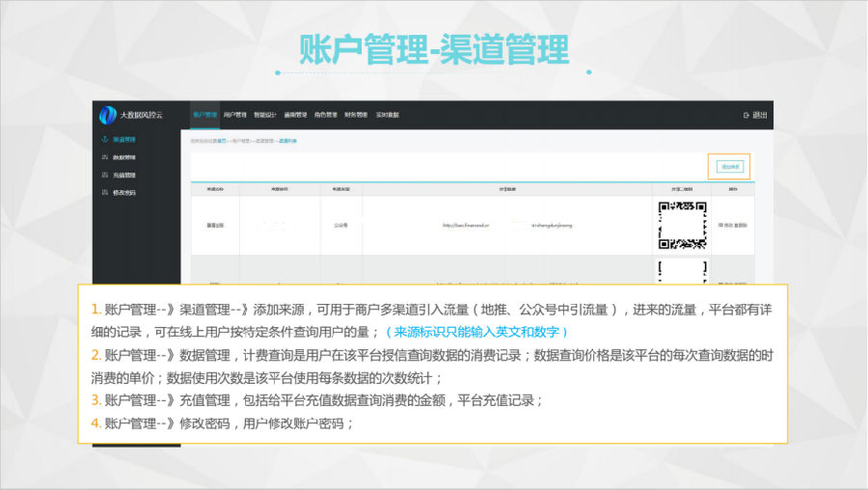Select 充值管理 in the left sidebar
Screen dimensions: 868x490
click(x=123, y=175)
